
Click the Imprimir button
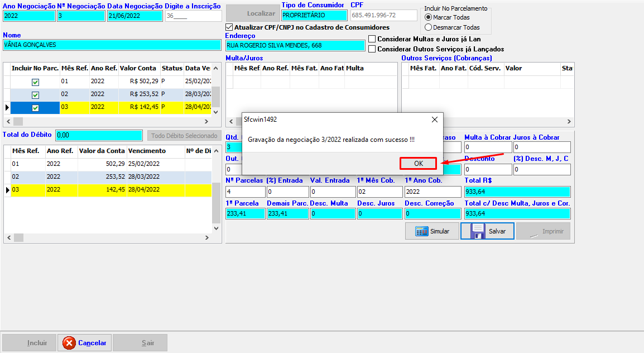tap(543, 231)
